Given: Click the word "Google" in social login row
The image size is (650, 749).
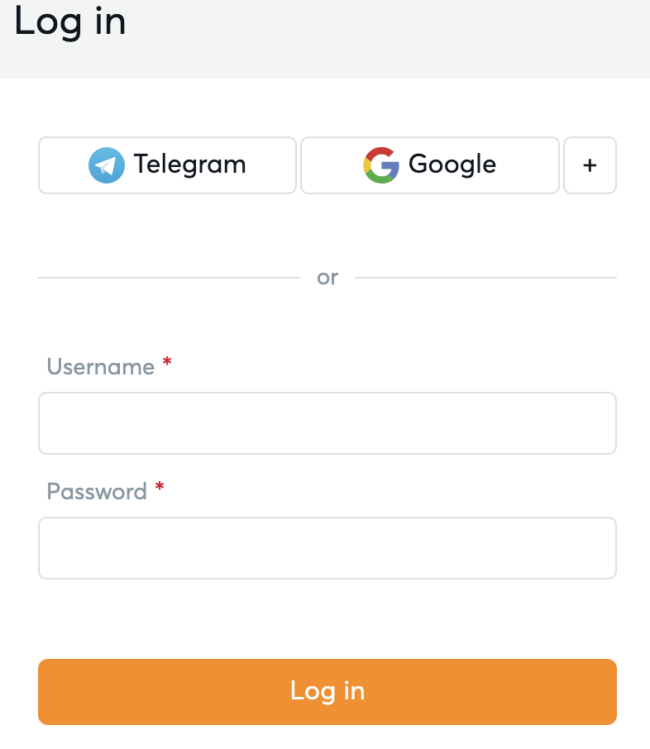Looking at the screenshot, I should 452,165.
